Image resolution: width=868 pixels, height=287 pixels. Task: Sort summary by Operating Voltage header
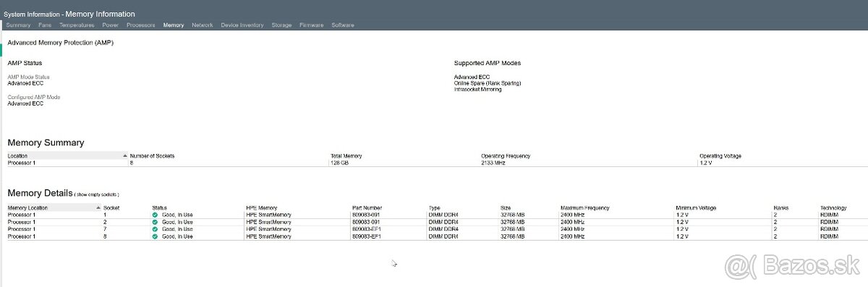click(x=720, y=155)
